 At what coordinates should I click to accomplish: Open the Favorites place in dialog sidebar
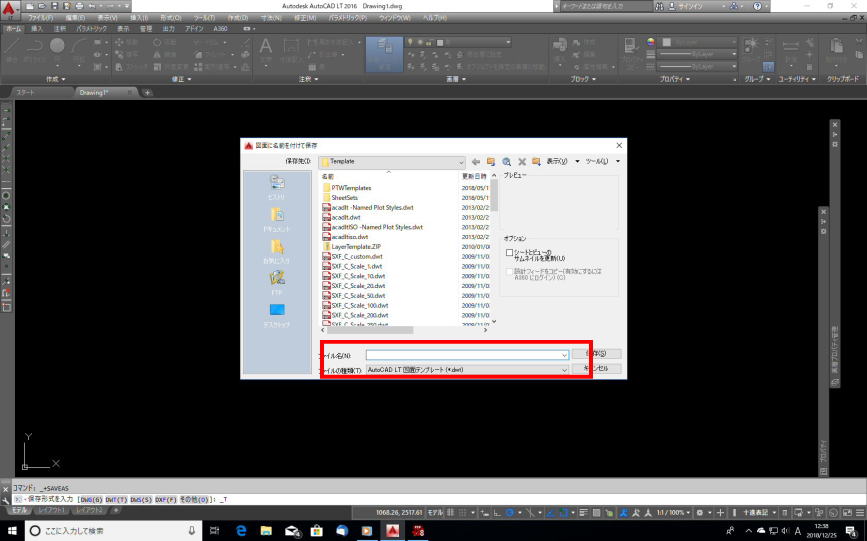coord(277,251)
